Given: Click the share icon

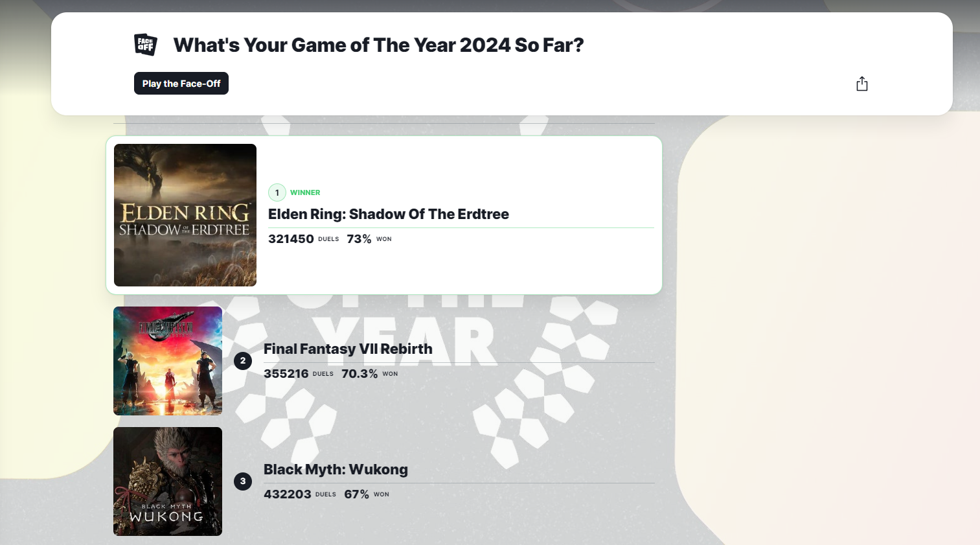Looking at the screenshot, I should click(861, 84).
